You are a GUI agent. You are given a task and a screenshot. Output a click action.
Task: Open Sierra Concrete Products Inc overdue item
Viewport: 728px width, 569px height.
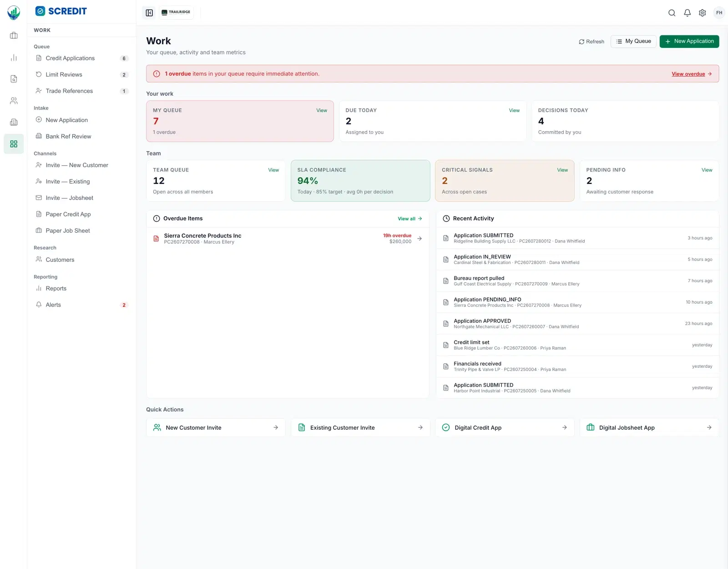pos(288,239)
